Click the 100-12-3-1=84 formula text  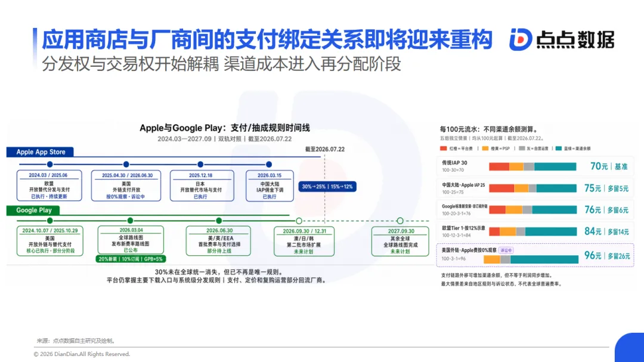456,236
